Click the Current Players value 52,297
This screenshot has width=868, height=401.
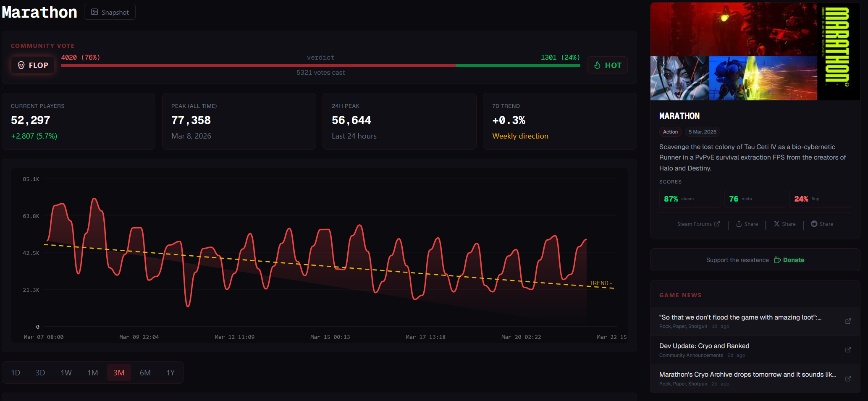[x=31, y=121]
